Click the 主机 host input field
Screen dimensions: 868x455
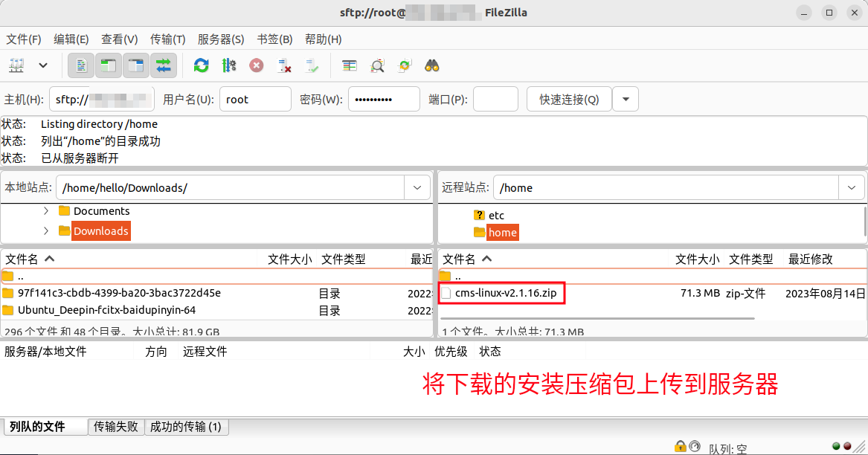pos(102,100)
